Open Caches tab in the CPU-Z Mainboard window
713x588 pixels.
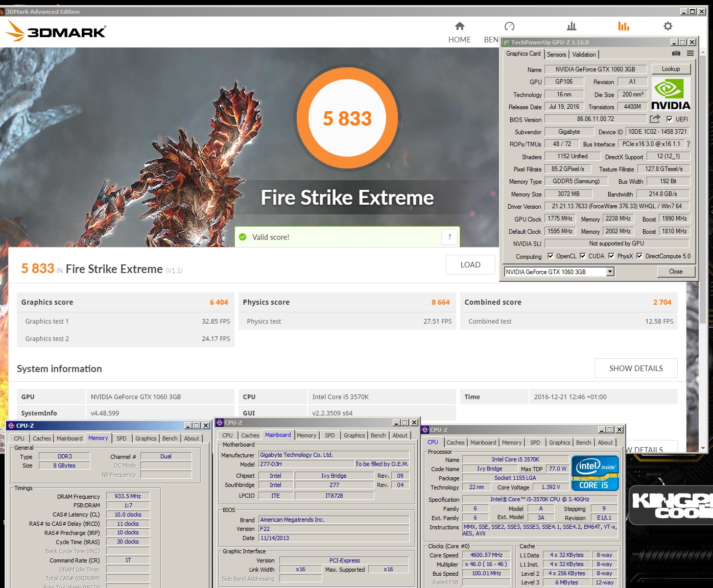pyautogui.click(x=250, y=435)
